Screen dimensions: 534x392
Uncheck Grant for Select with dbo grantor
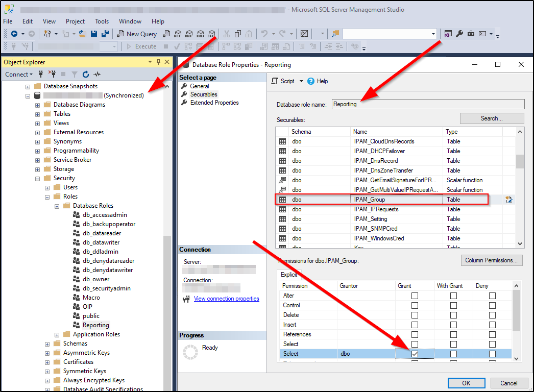415,354
